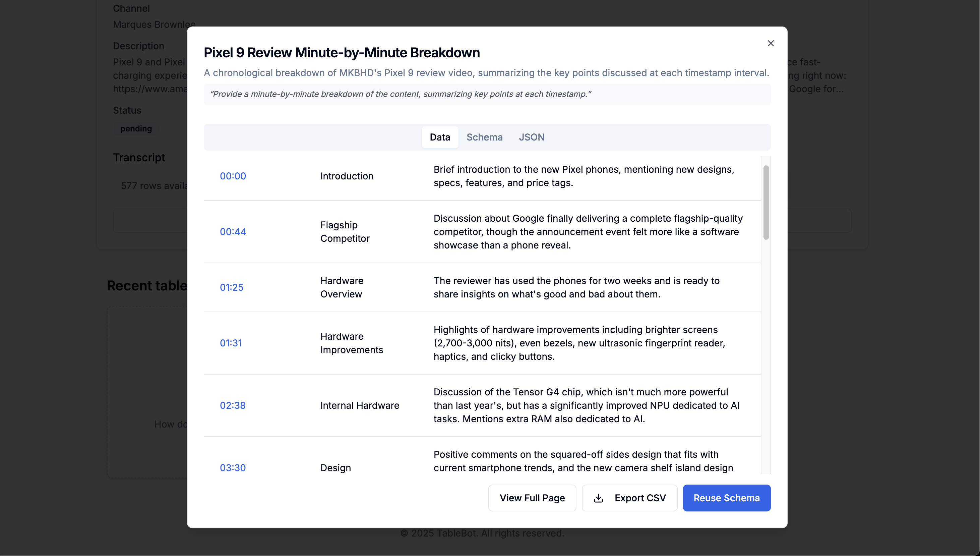Close the breakdown dialog with X icon

point(771,43)
